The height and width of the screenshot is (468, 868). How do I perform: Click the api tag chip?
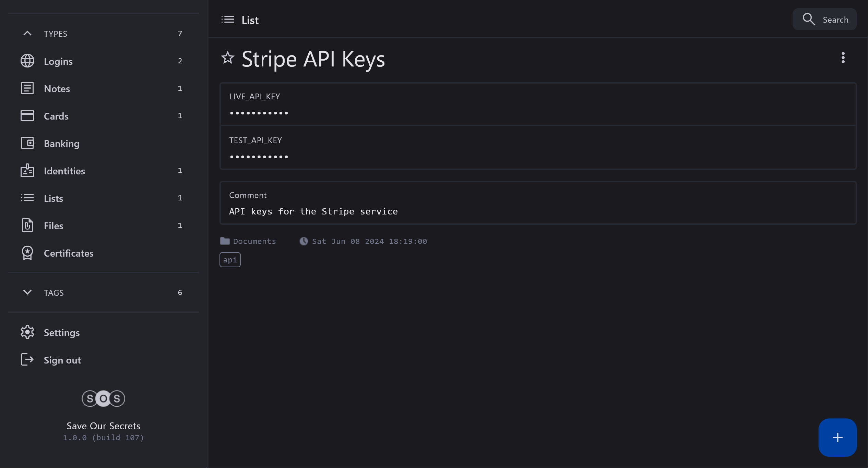[230, 260]
